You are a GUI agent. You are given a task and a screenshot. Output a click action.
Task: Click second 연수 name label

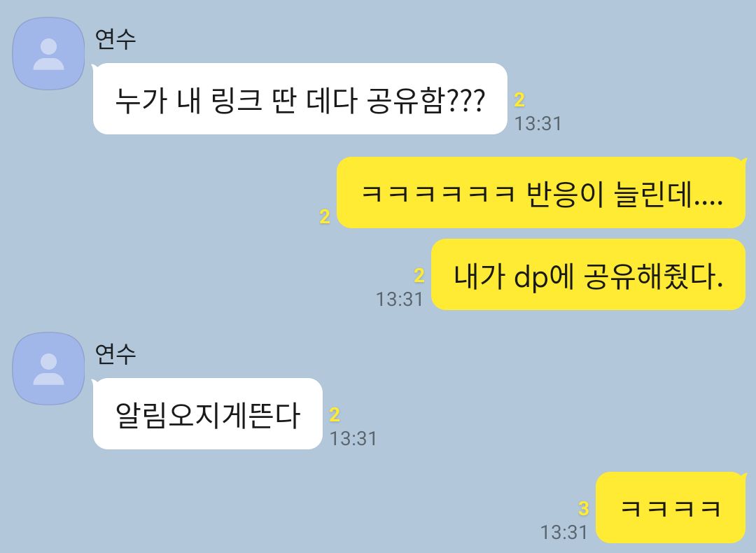click(115, 354)
